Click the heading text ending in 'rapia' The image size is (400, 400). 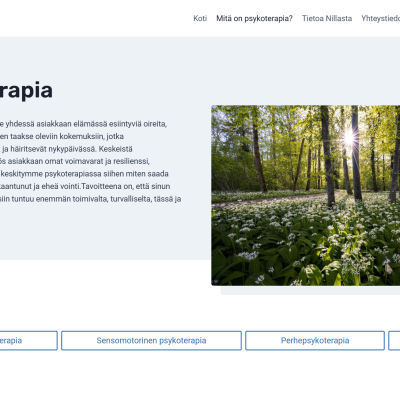pos(26,91)
